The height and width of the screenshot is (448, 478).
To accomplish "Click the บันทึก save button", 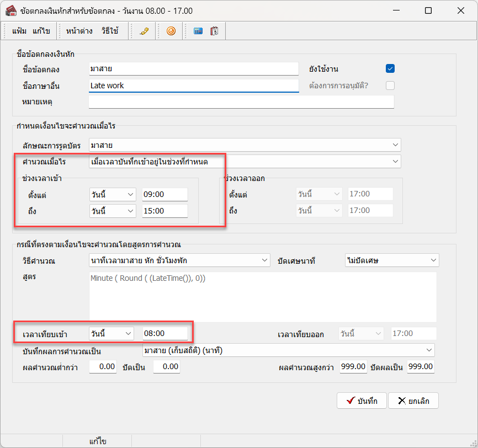I will pyautogui.click(x=362, y=401).
